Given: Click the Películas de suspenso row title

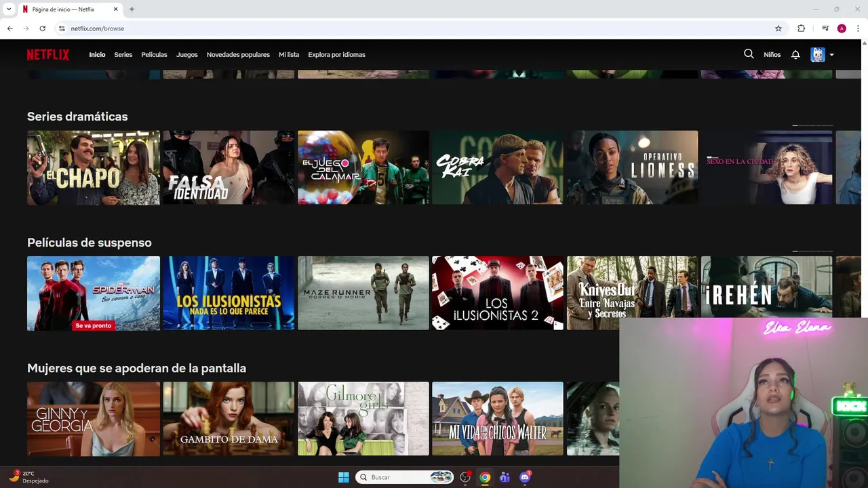Looking at the screenshot, I should [90, 243].
